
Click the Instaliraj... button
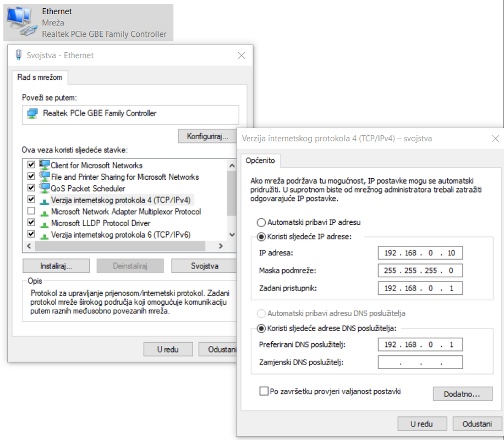tap(56, 266)
